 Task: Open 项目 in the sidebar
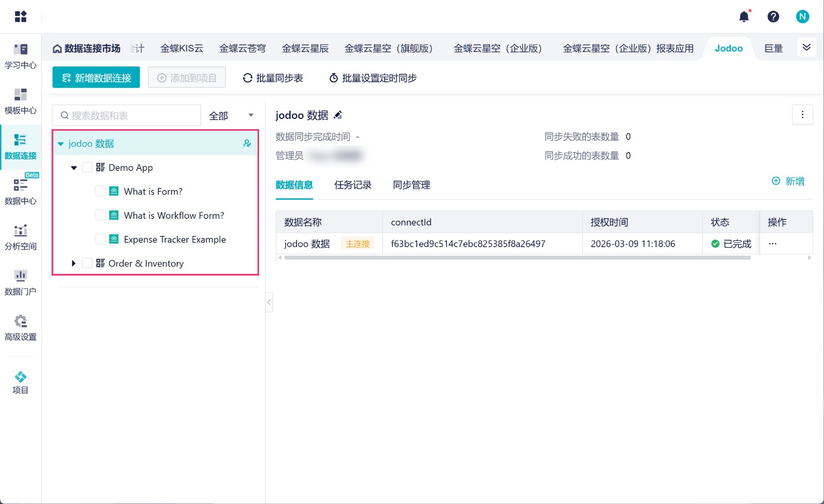tap(21, 383)
